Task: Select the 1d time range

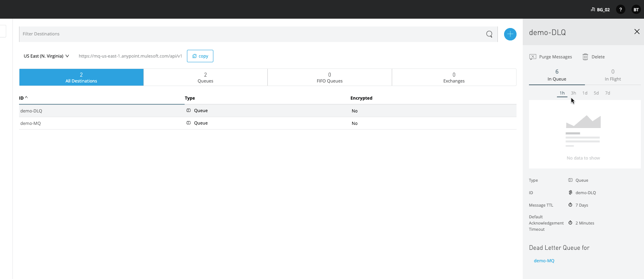Action: [585, 93]
